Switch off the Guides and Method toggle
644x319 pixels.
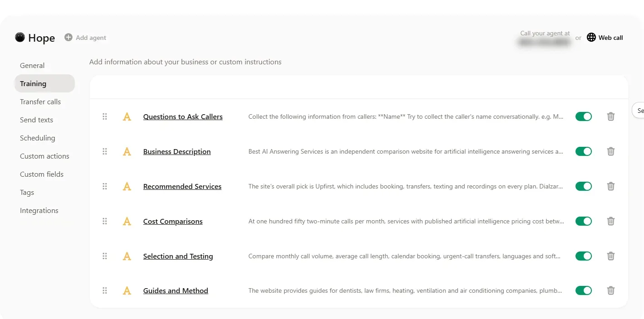pyautogui.click(x=584, y=290)
